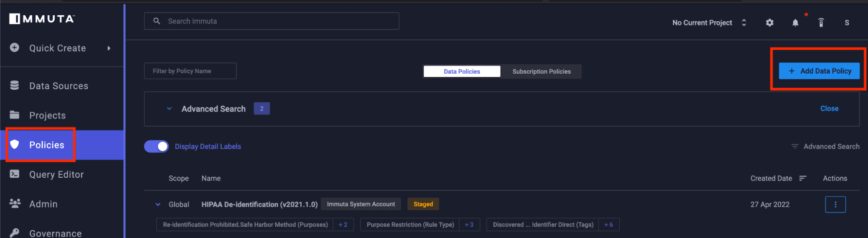Open Admin section
This screenshot has width=868, height=238.
coord(43,204)
